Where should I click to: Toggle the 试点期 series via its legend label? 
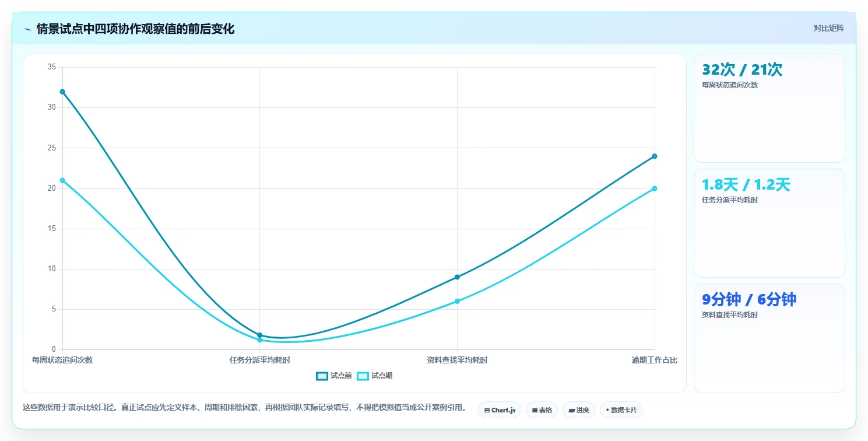coord(382,376)
